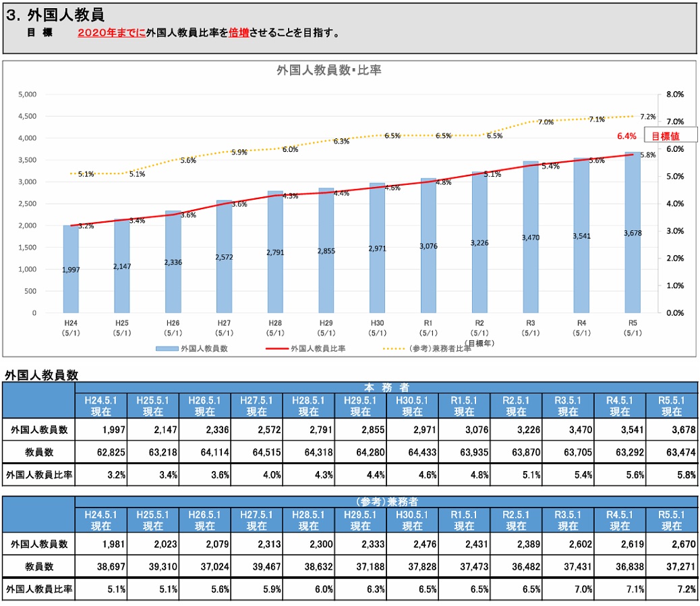This screenshot has width=700, height=606.
Task: Select the R5.5.1 現在 header in 本務者 table
Action: coord(672,406)
